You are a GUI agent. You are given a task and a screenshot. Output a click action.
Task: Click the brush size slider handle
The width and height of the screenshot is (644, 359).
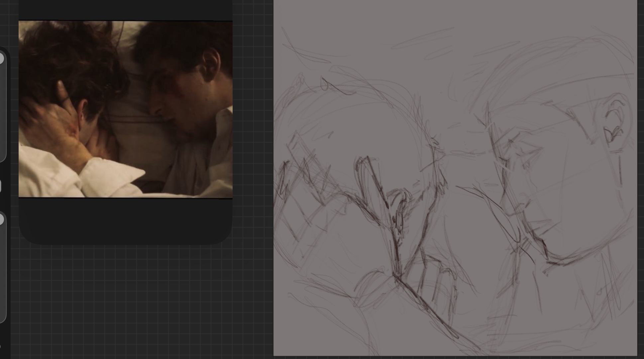(1, 59)
